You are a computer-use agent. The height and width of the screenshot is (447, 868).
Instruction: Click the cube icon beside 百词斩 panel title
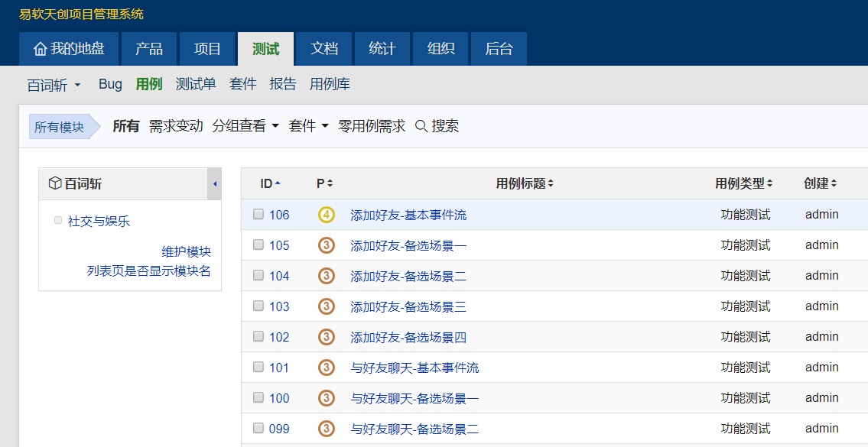pyautogui.click(x=55, y=183)
